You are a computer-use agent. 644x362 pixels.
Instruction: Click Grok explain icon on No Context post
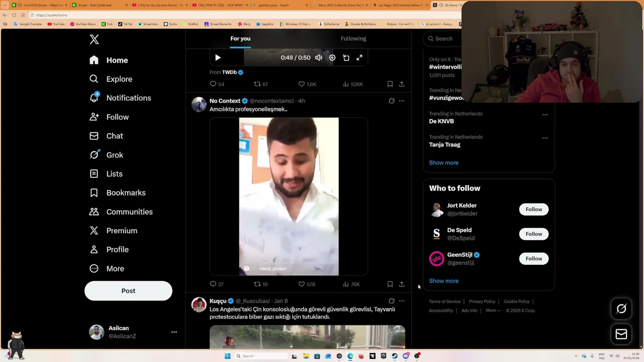[x=391, y=101]
